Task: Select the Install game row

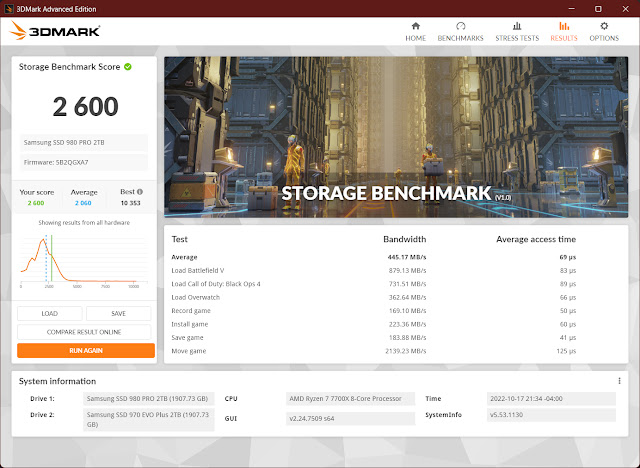Action: pos(373,324)
